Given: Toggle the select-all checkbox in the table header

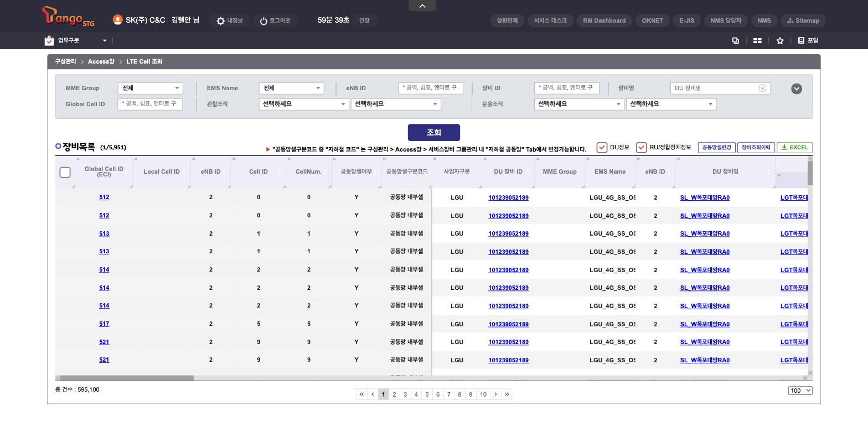Looking at the screenshot, I should pos(65,172).
